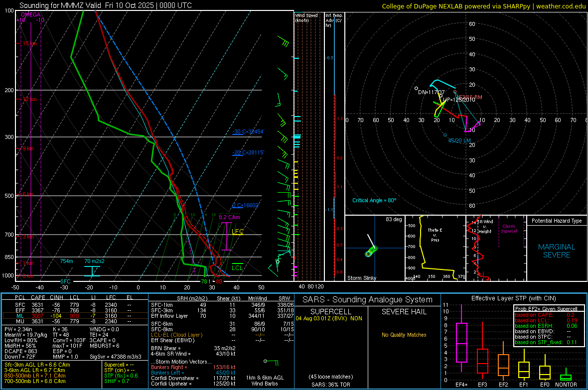Click the No Quality Matches text
Image resolution: width=588 pixels, height=390 pixels.
[x=404, y=335]
